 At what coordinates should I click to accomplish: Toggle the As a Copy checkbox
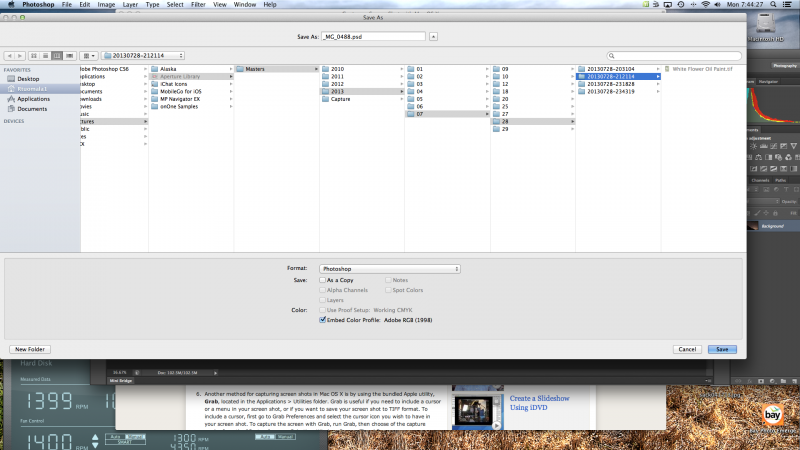click(322, 280)
